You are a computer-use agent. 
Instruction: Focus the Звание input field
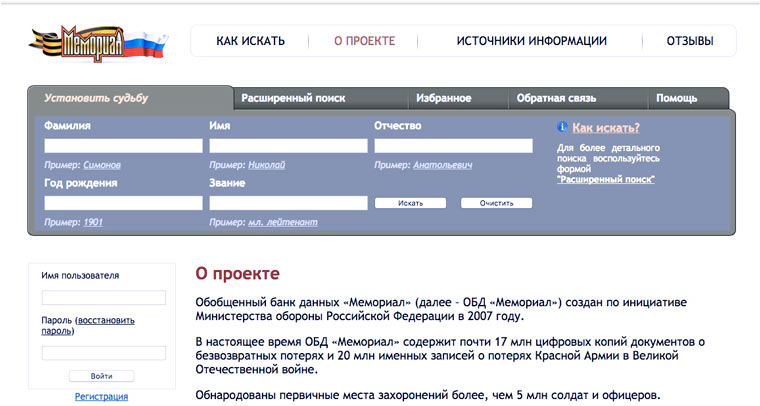click(288, 203)
